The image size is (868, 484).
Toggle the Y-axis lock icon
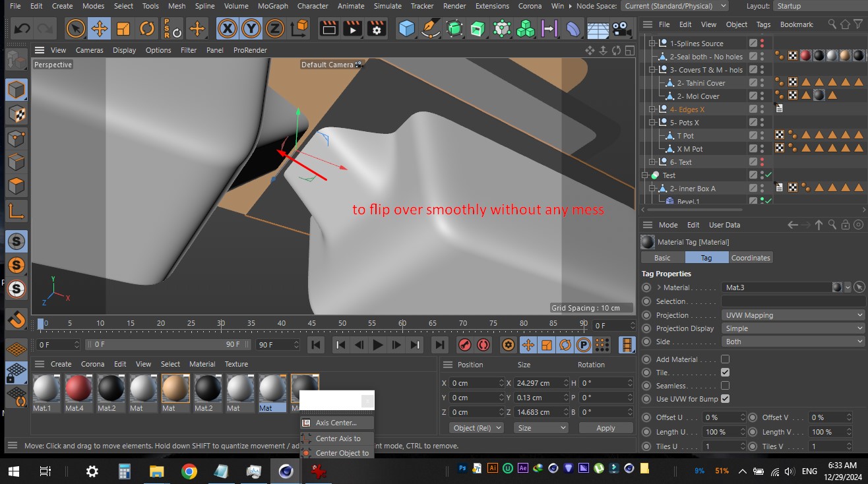253,28
